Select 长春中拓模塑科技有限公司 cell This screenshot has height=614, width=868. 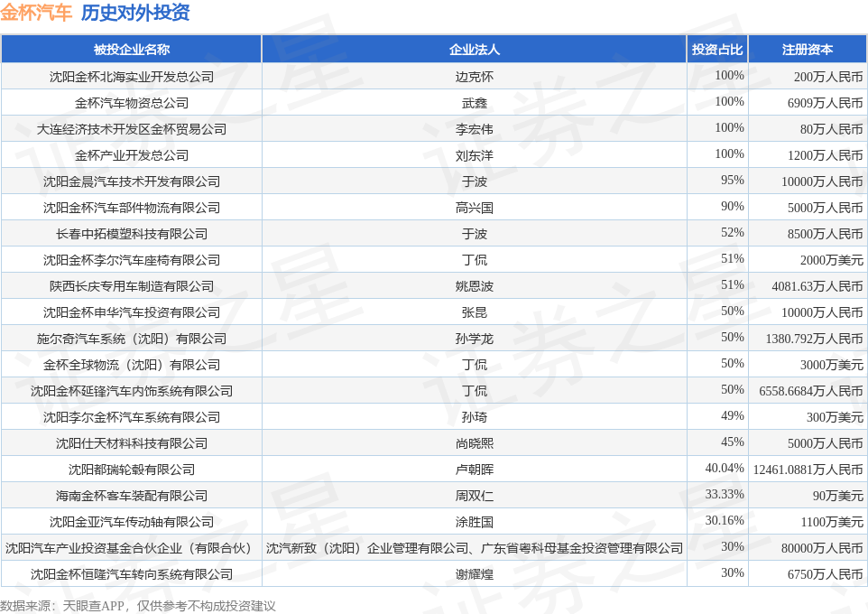pyautogui.click(x=131, y=234)
